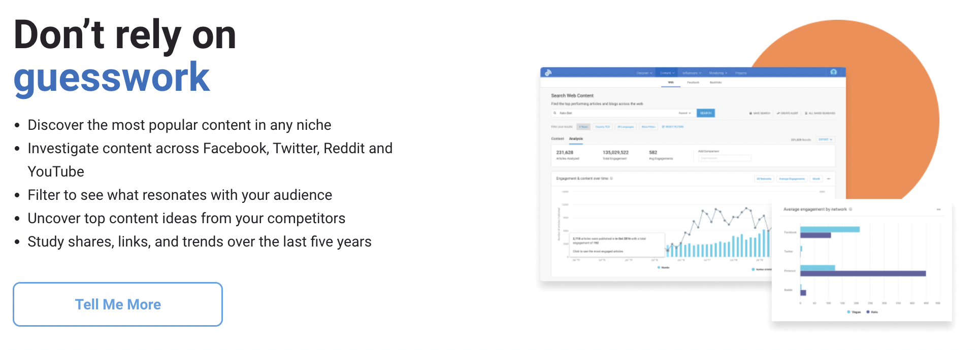Expand the Influencers dropdown in preview navbar
This screenshot has width=980, height=350.
[692, 73]
